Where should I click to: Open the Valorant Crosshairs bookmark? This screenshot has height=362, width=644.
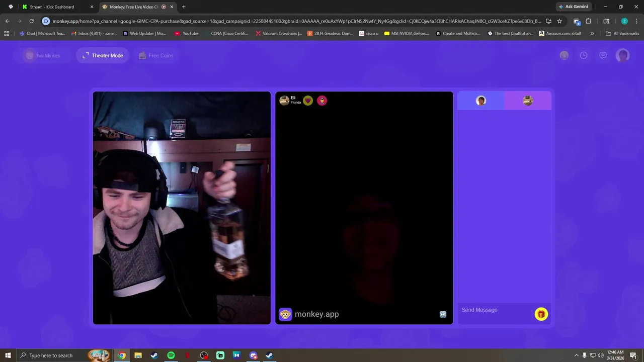[x=279, y=34]
